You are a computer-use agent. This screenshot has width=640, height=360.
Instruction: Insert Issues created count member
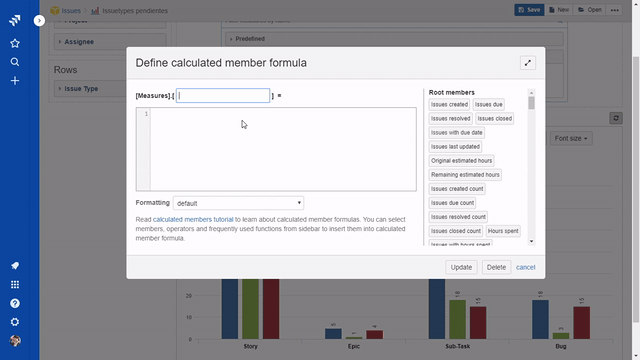click(x=457, y=189)
